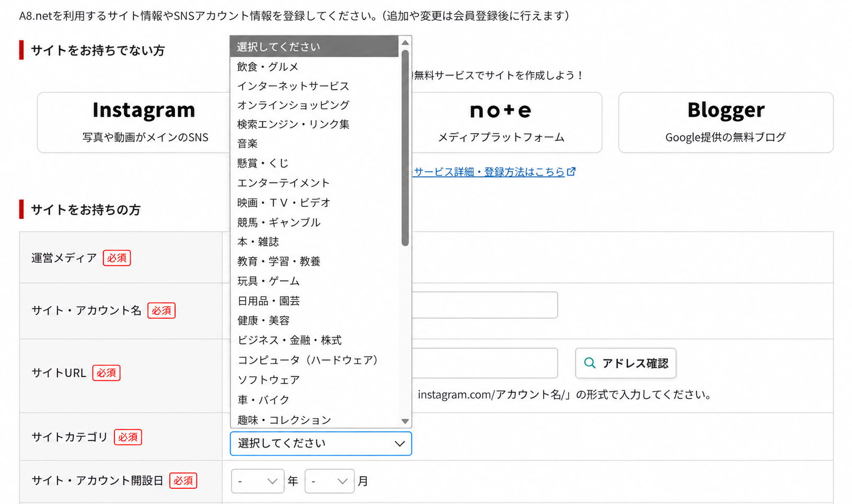Image resolution: width=852 pixels, height=504 pixels.
Task: Choose the Blogger free blog card
Action: point(726,123)
